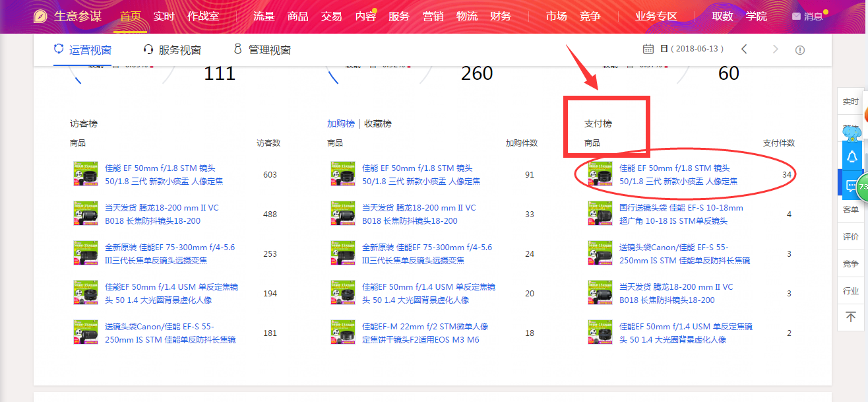Jump to 行业 section in right sidebar

[x=851, y=290]
